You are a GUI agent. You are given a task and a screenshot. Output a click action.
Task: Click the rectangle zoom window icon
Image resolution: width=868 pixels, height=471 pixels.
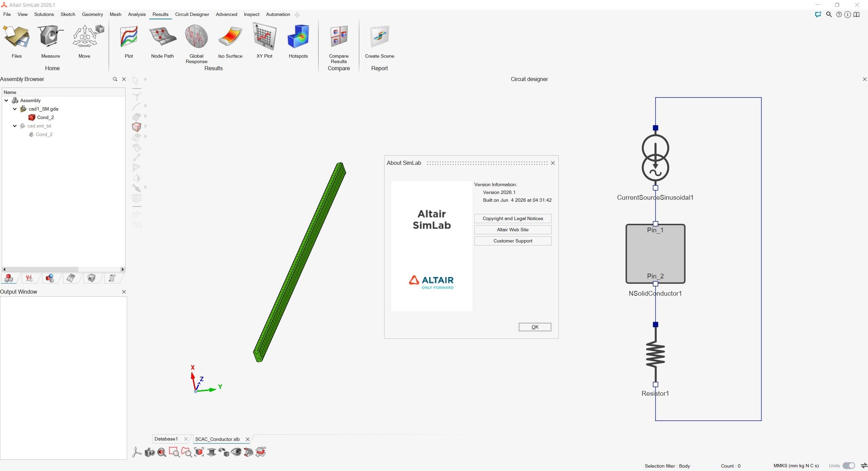coord(174,452)
